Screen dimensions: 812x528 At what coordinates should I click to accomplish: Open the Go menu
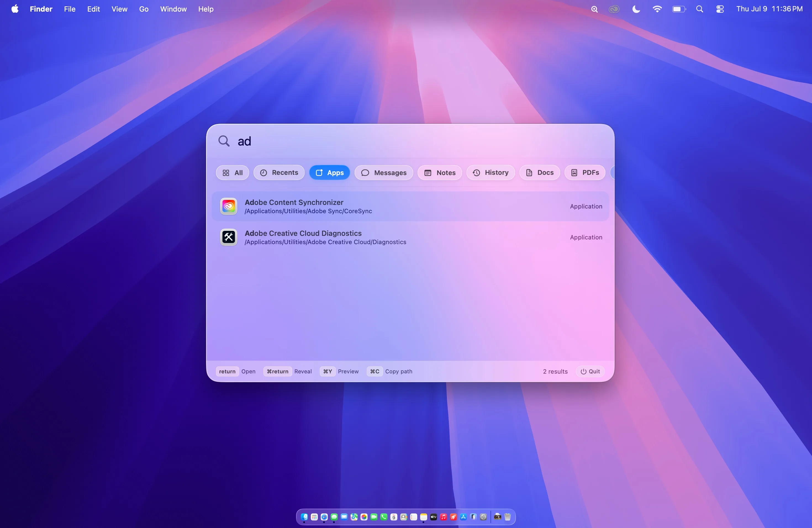pos(144,9)
